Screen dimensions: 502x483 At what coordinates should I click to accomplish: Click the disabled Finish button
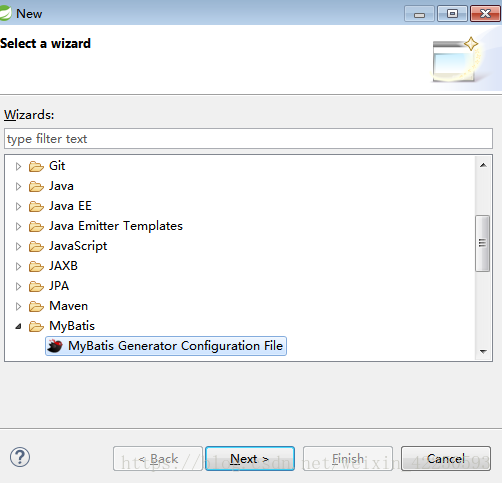(x=348, y=459)
